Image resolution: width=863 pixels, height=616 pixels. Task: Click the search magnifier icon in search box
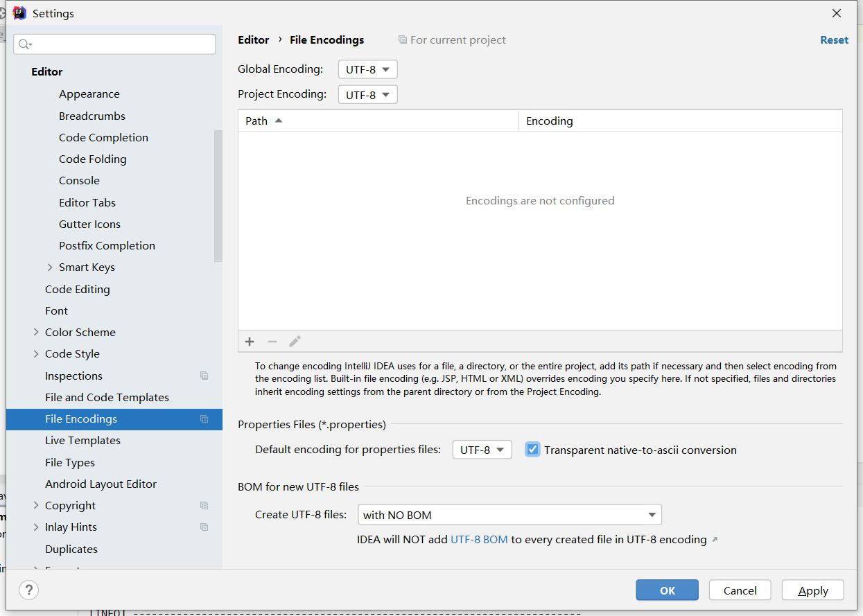[25, 44]
